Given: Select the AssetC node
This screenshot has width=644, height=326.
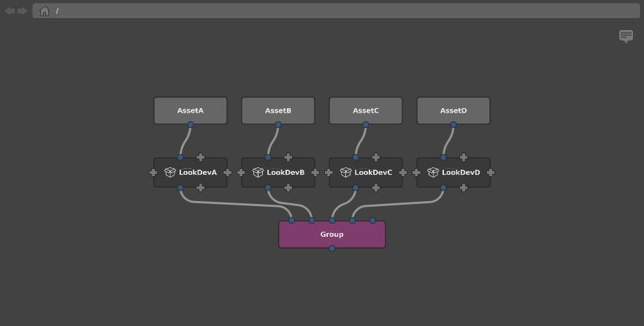Looking at the screenshot, I should [366, 110].
